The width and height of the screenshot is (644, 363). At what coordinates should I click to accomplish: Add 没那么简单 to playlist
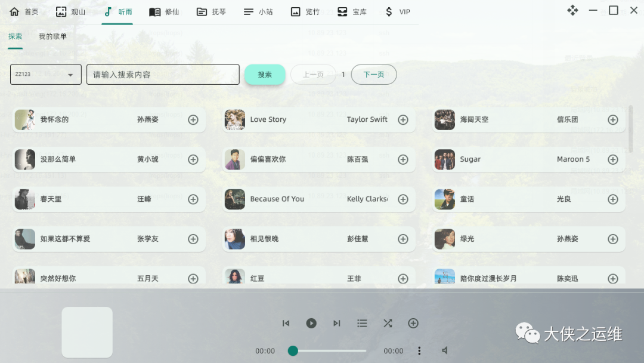tap(193, 159)
